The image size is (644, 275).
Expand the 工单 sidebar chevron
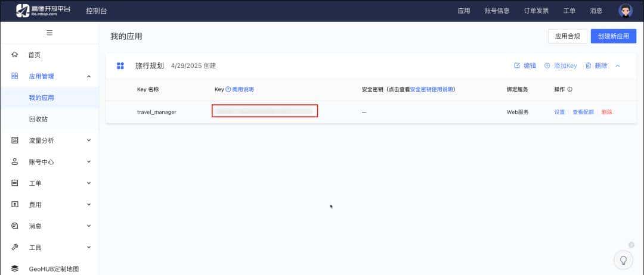click(x=89, y=183)
